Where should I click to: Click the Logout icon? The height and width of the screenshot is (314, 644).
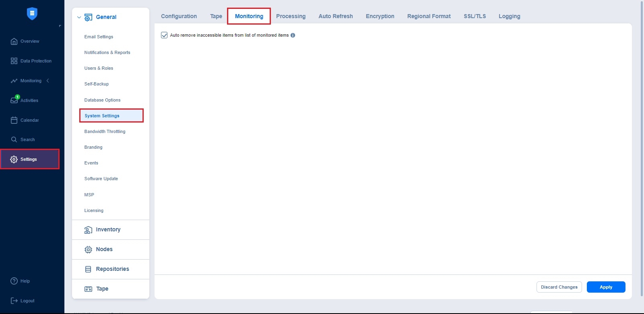coord(14,301)
